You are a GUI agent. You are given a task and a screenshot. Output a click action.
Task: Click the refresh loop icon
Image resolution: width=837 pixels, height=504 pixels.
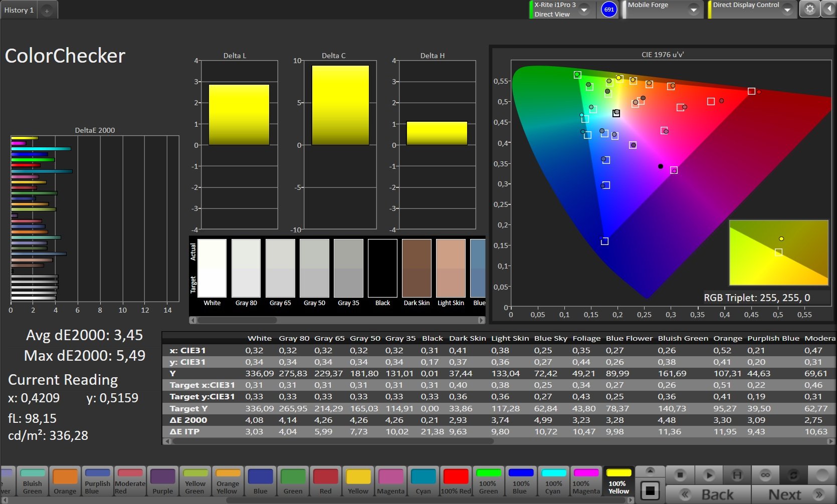(x=793, y=474)
